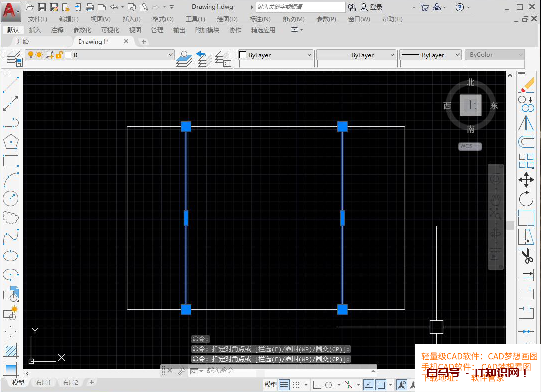The image size is (541, 392).
Task: Switch to the 布局1 layout tab
Action: (43, 382)
